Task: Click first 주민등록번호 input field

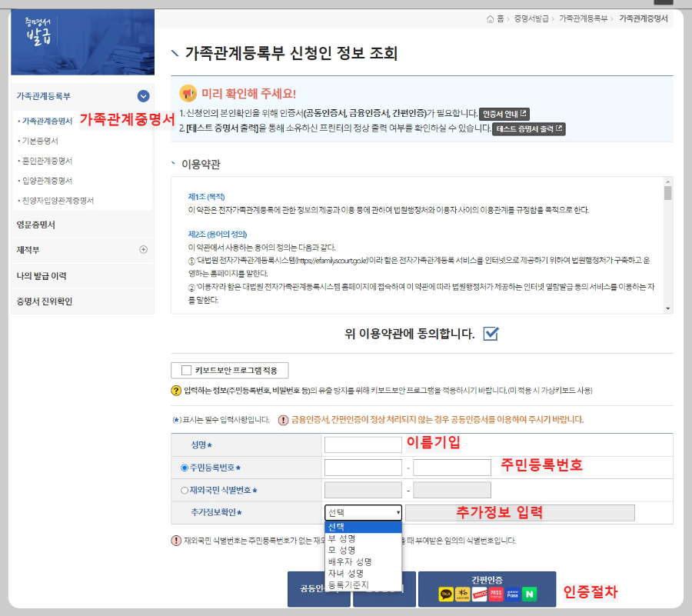Action: (x=363, y=468)
